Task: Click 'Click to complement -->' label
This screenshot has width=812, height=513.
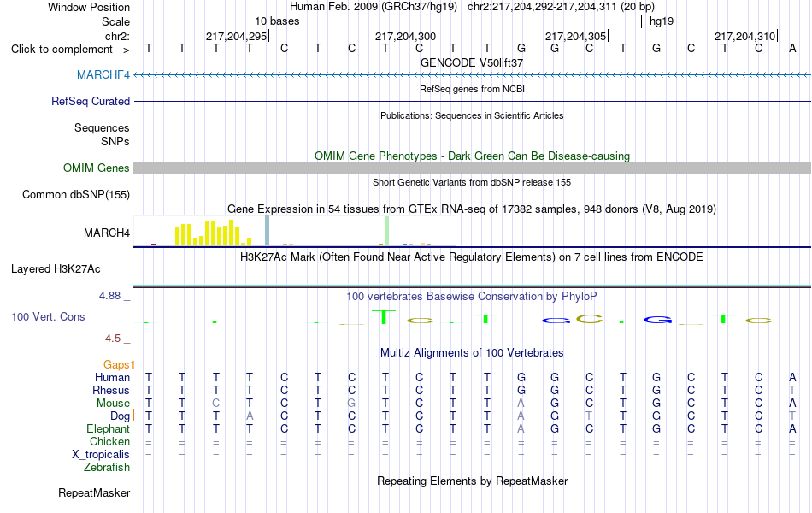Action: click(70, 50)
